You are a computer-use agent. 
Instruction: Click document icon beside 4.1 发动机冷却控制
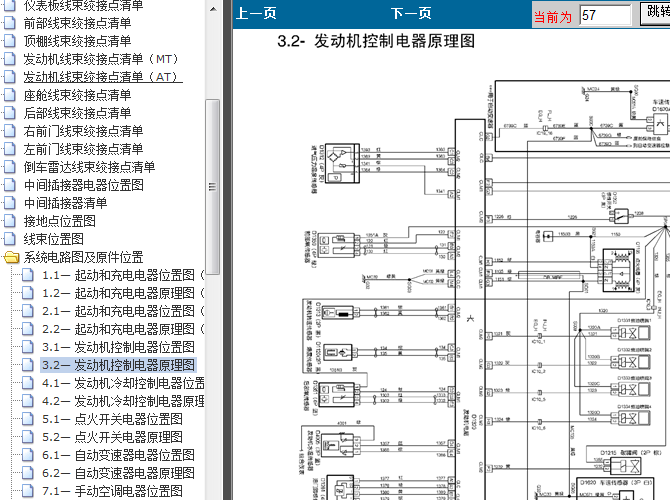pos(27,383)
